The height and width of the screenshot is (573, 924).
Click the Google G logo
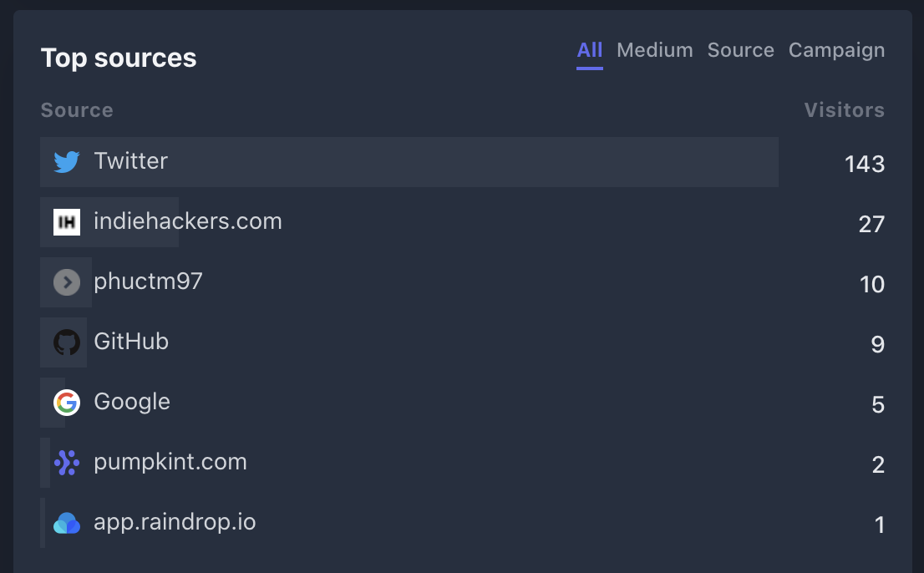pyautogui.click(x=67, y=403)
